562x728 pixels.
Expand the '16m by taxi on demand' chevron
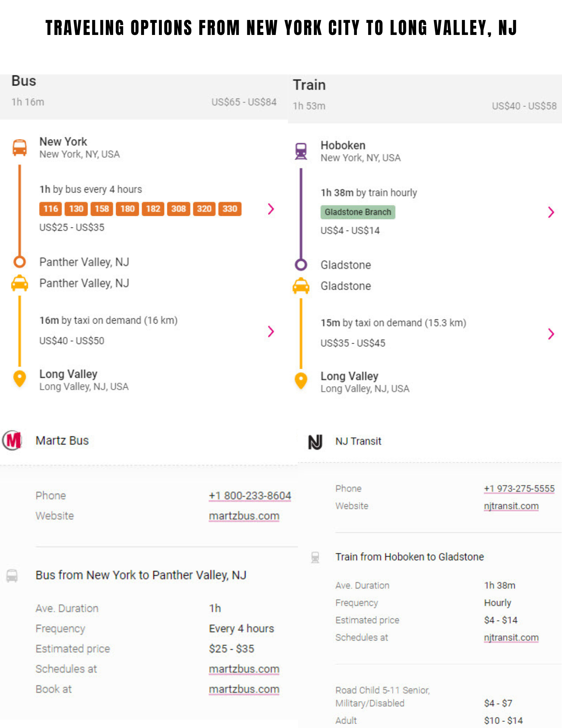click(x=271, y=331)
